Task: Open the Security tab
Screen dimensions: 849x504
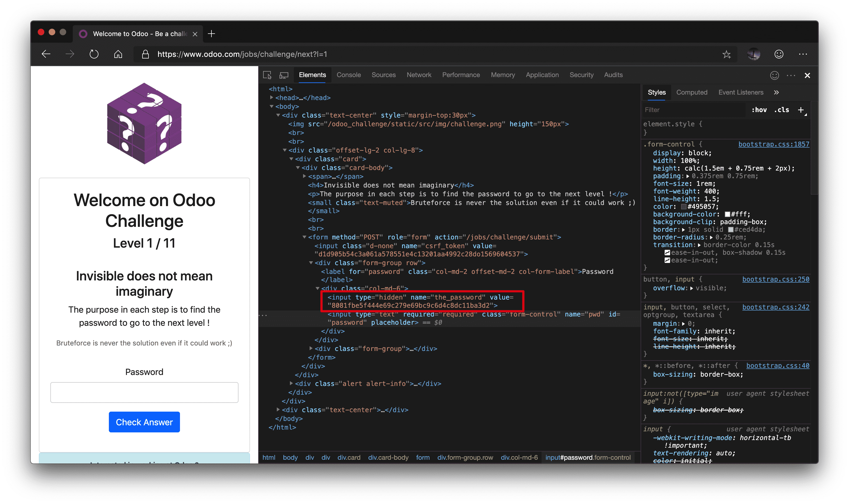Action: coord(581,75)
